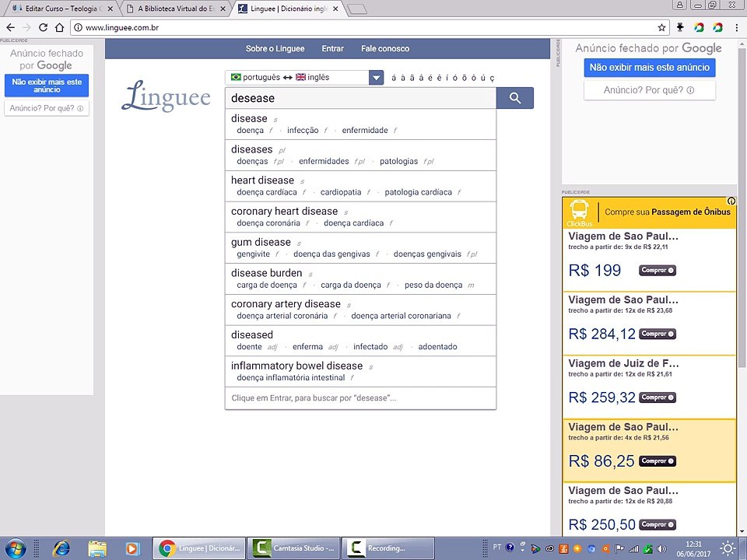Click Comprar for the R$ 199 trip

coord(658,271)
